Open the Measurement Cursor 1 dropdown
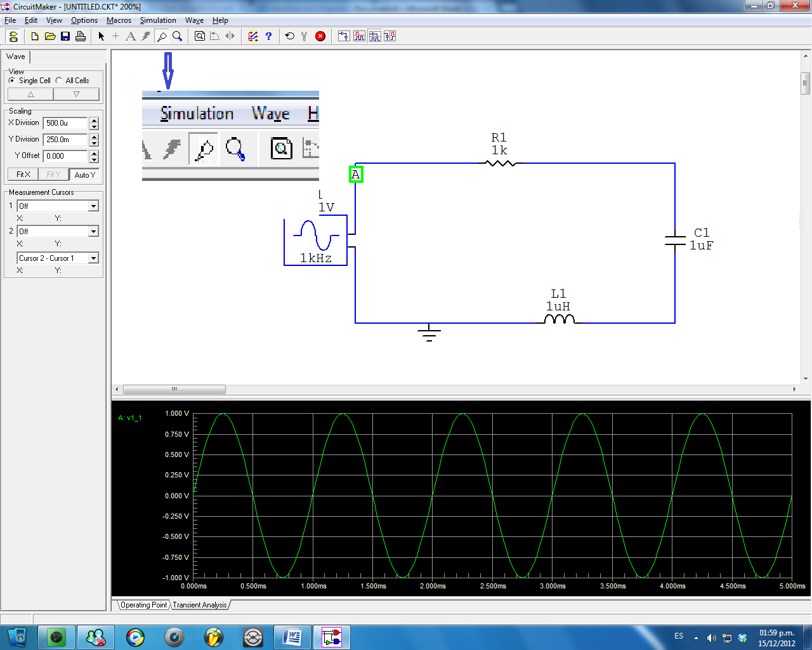Viewport: 812px width, 650px height. (x=93, y=205)
